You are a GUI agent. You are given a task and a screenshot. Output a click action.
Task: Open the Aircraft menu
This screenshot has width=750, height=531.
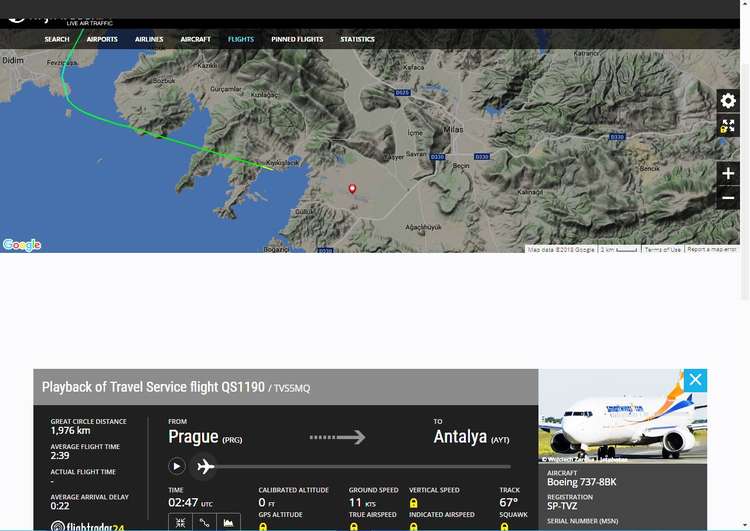196,39
